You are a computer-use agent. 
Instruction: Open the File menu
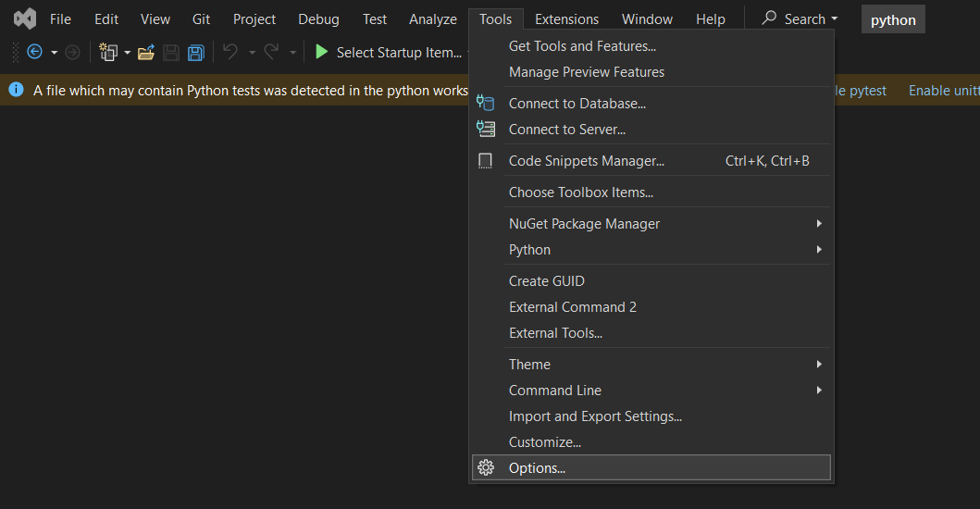point(61,19)
